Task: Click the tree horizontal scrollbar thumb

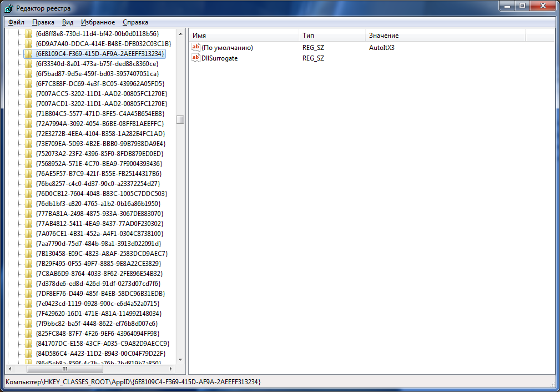Action: point(64,369)
